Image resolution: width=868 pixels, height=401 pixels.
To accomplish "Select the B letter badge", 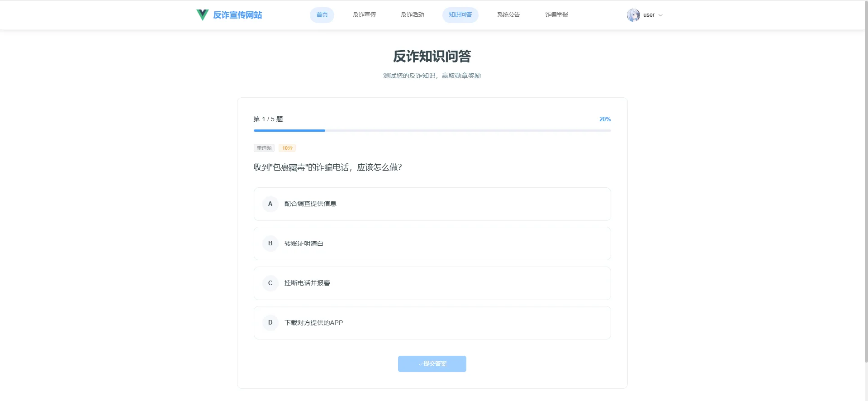I will tap(270, 243).
